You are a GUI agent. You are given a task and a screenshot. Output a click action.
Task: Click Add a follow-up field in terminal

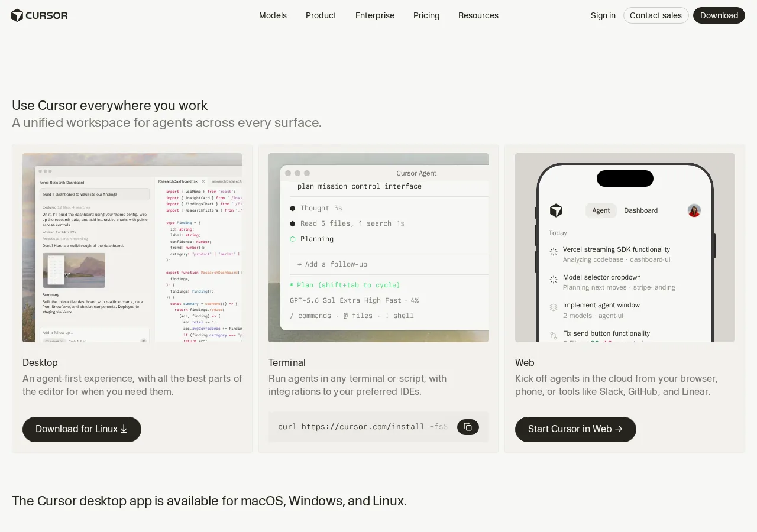[x=389, y=264]
